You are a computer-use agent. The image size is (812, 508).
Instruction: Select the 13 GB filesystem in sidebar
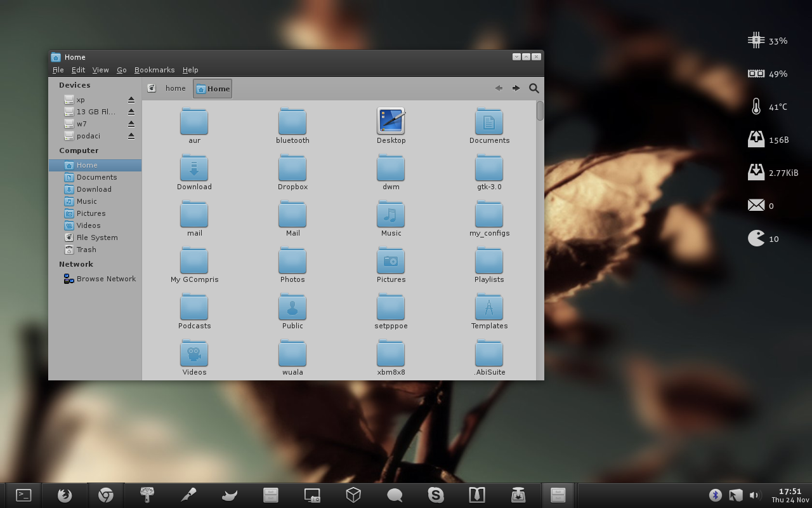tap(95, 112)
